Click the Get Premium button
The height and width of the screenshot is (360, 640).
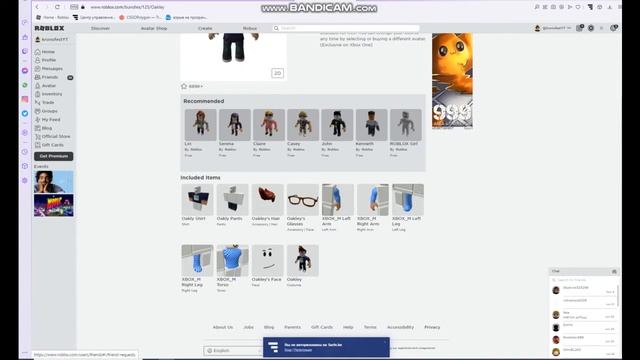[54, 156]
